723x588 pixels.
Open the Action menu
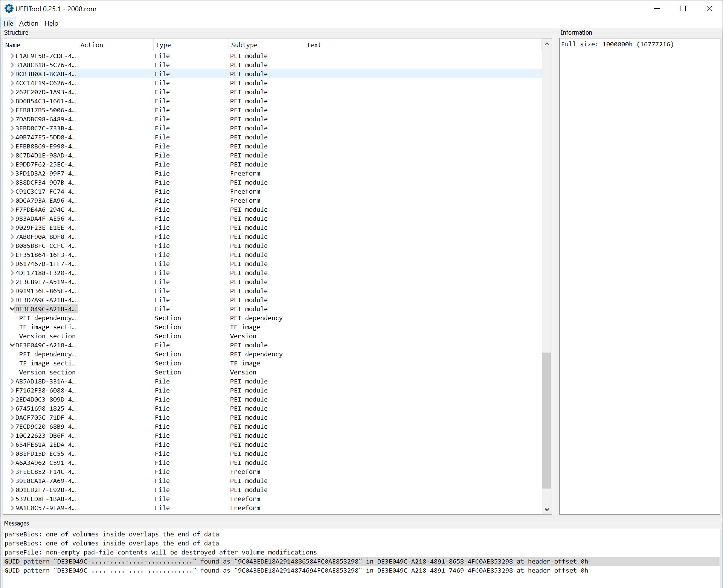click(29, 23)
